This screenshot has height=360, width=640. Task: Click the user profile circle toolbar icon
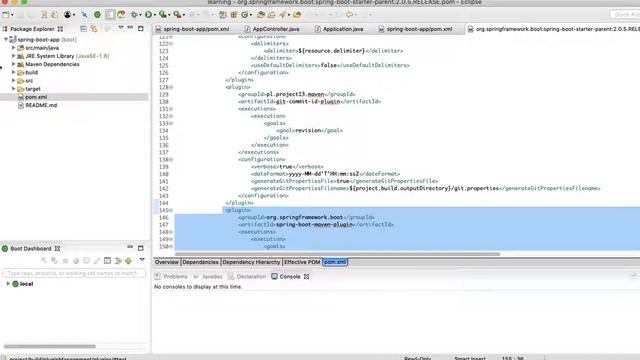tap(67, 15)
